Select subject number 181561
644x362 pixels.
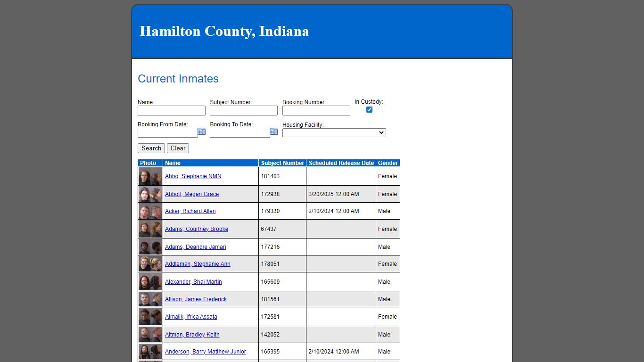pos(270,299)
